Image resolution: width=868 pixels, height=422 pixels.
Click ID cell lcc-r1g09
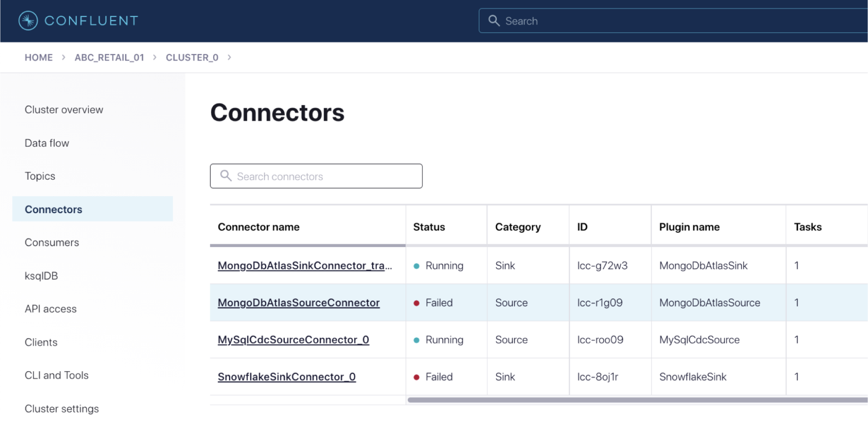(600, 303)
